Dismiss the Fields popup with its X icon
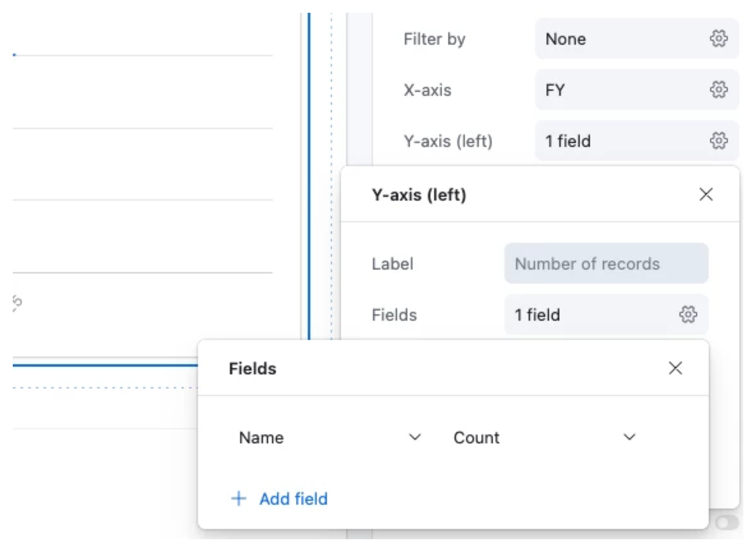756x552 pixels. coord(676,369)
